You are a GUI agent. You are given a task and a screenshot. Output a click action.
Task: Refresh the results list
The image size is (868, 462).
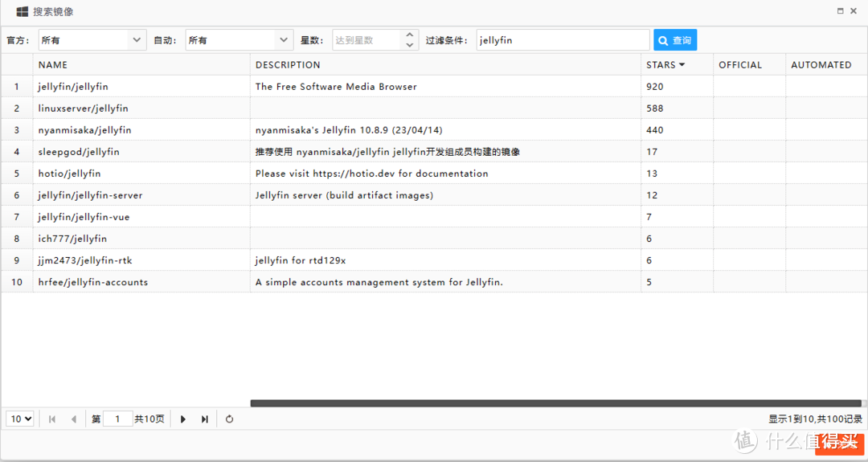(x=229, y=419)
